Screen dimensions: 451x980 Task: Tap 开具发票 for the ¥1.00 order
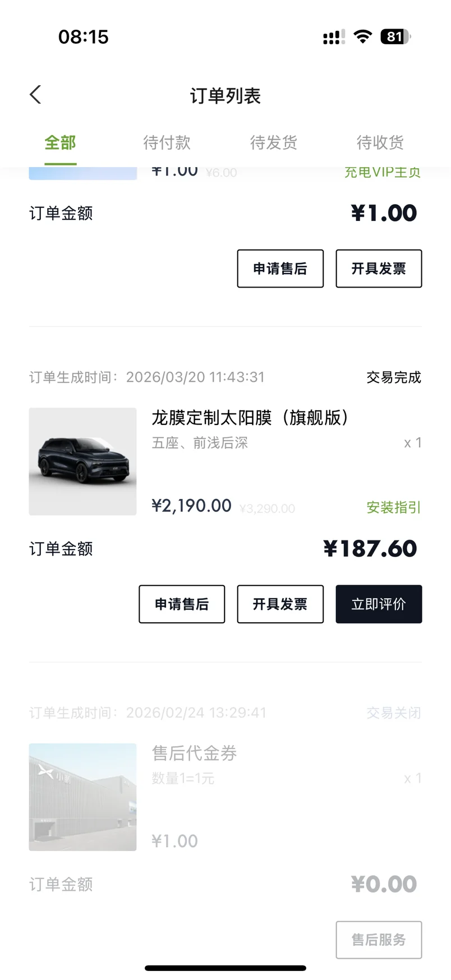pos(379,269)
